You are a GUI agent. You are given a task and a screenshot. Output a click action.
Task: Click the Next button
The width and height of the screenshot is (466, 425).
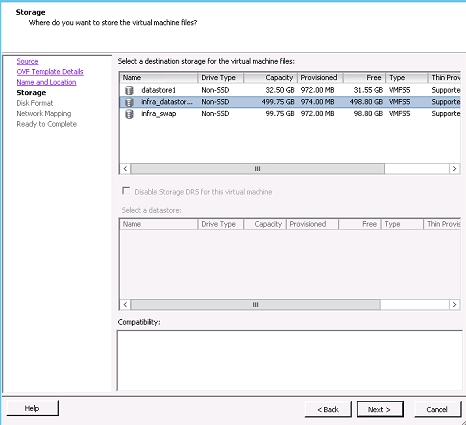(380, 409)
